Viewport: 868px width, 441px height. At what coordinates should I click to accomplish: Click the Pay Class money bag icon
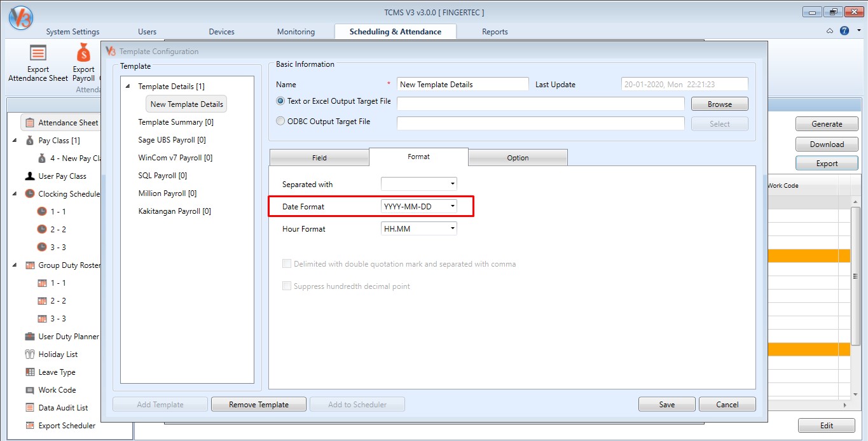click(x=29, y=140)
